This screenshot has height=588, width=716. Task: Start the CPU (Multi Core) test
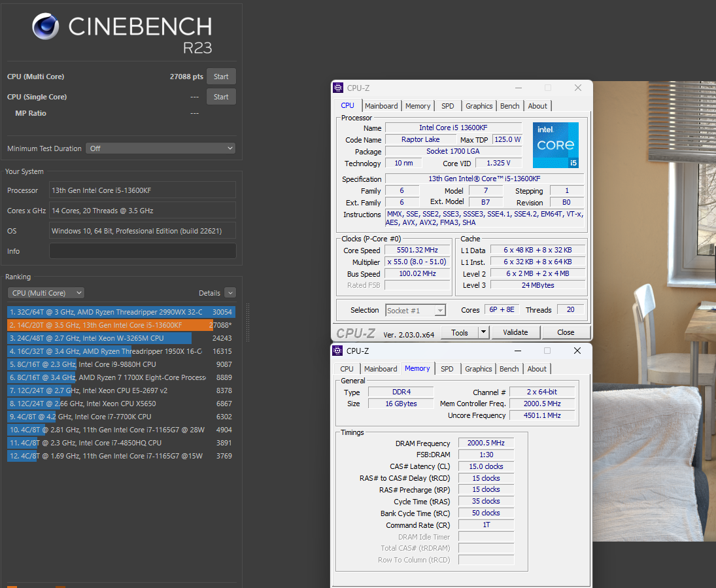click(221, 77)
